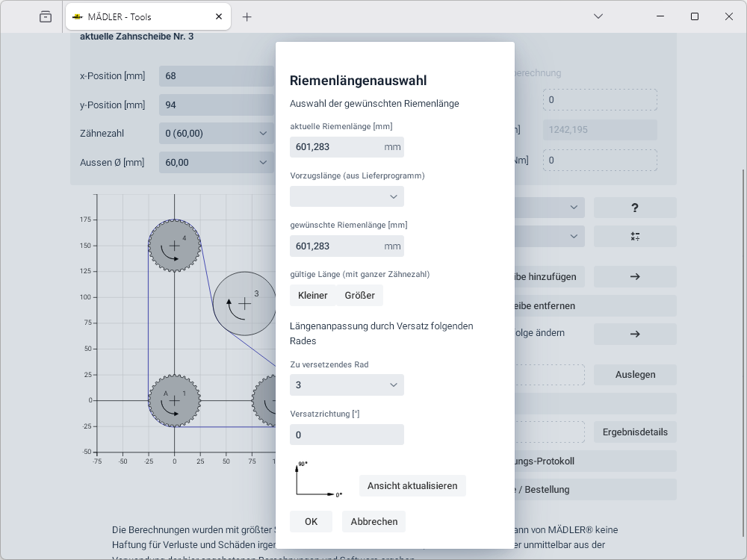Expand the Zu versetzendes Rad dropdown
This screenshot has width=747, height=560.
coord(347,385)
